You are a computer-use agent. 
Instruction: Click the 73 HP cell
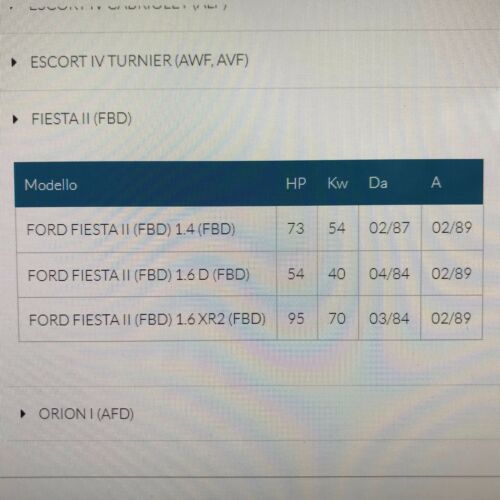point(296,229)
